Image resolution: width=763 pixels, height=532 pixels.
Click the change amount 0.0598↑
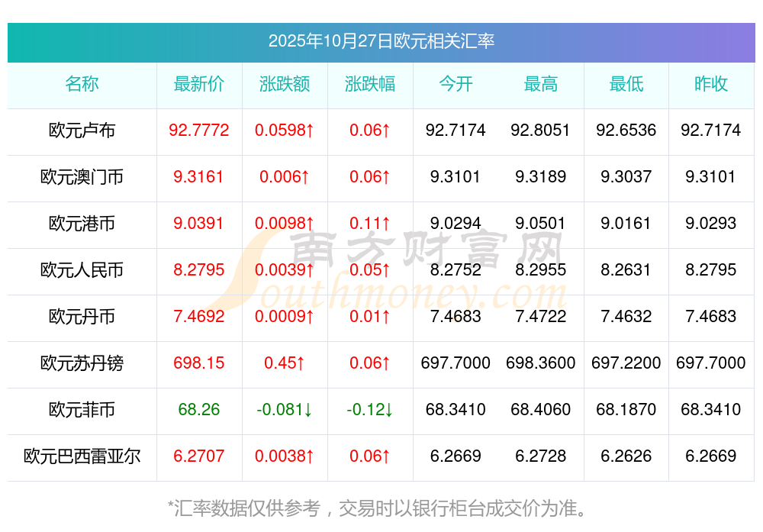click(x=285, y=130)
